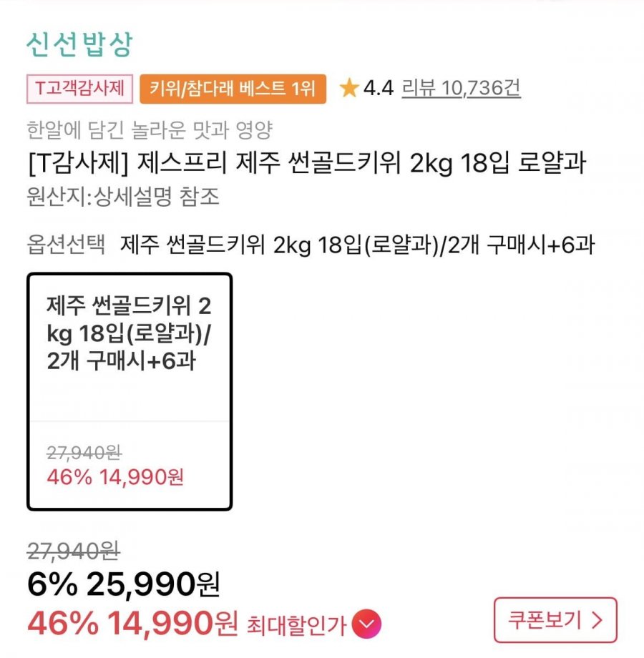The height and width of the screenshot is (658, 644).
Task: Select the 제주 썬골드키위 2kg option card
Action: click(130, 391)
